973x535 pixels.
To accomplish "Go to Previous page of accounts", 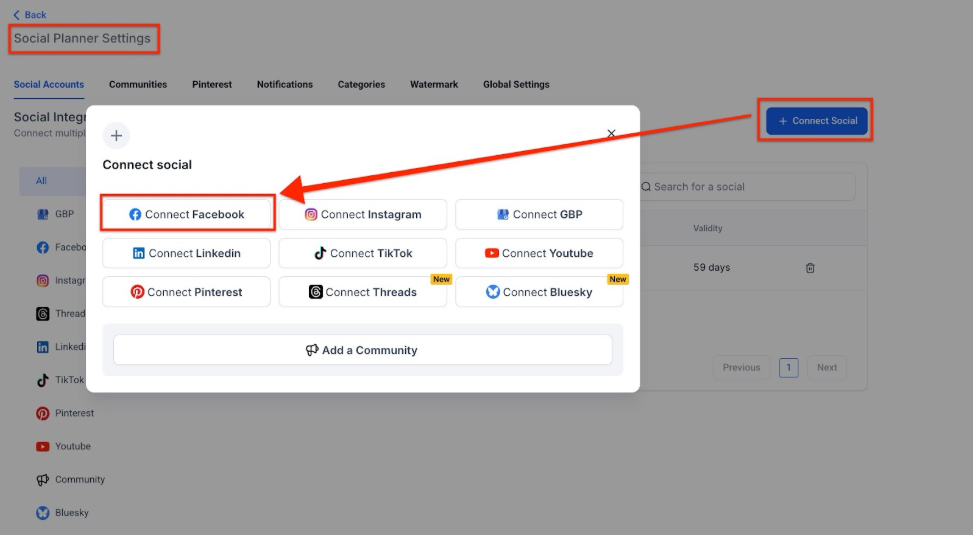I will pos(742,367).
